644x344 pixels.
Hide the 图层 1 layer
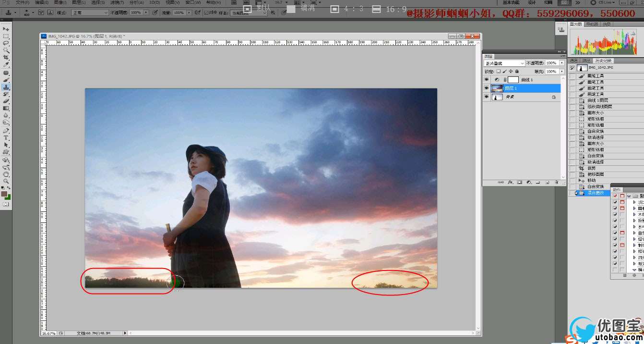point(487,88)
